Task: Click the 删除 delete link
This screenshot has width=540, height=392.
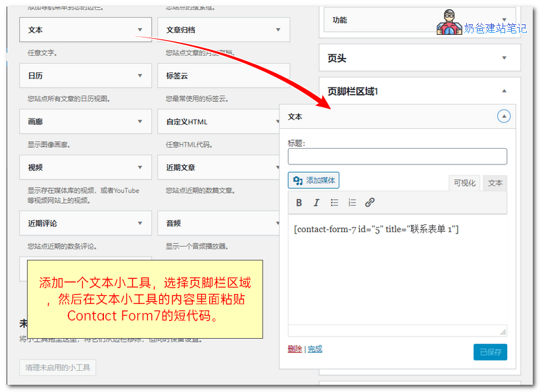Action: pos(295,349)
